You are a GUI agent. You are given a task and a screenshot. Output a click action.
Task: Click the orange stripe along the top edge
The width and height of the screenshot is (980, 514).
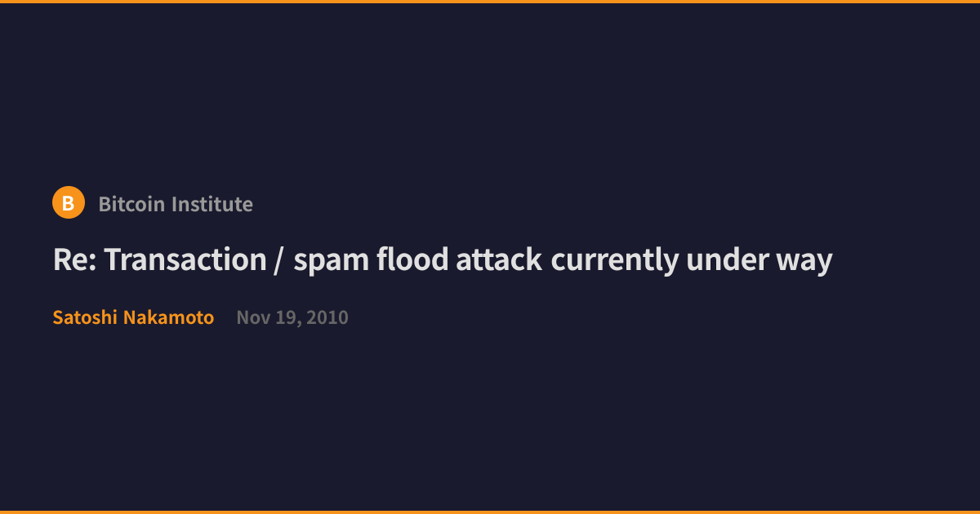[x=490, y=2]
